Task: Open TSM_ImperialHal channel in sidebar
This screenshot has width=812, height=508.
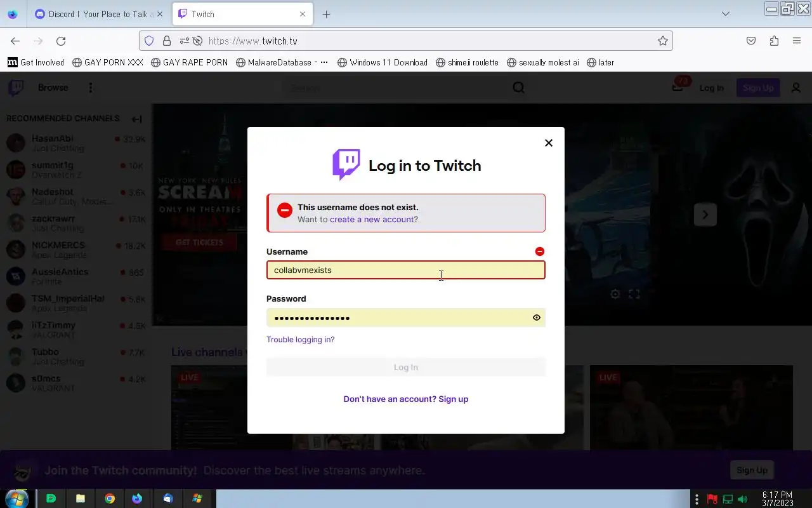Action: click(x=76, y=303)
